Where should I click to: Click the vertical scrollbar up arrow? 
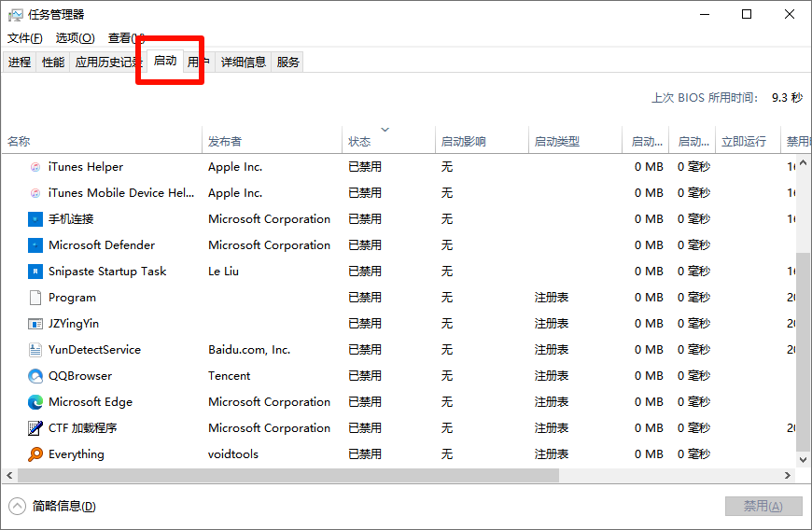coord(804,160)
